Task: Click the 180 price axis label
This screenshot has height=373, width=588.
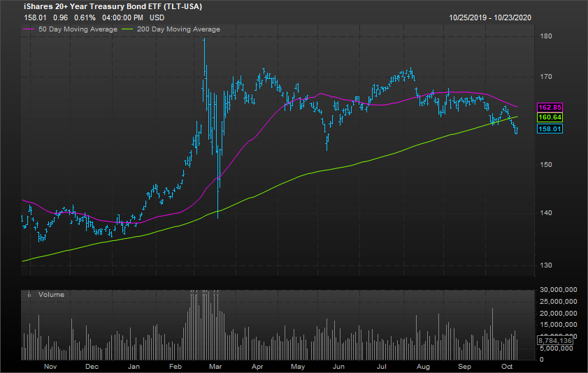Action: point(546,36)
